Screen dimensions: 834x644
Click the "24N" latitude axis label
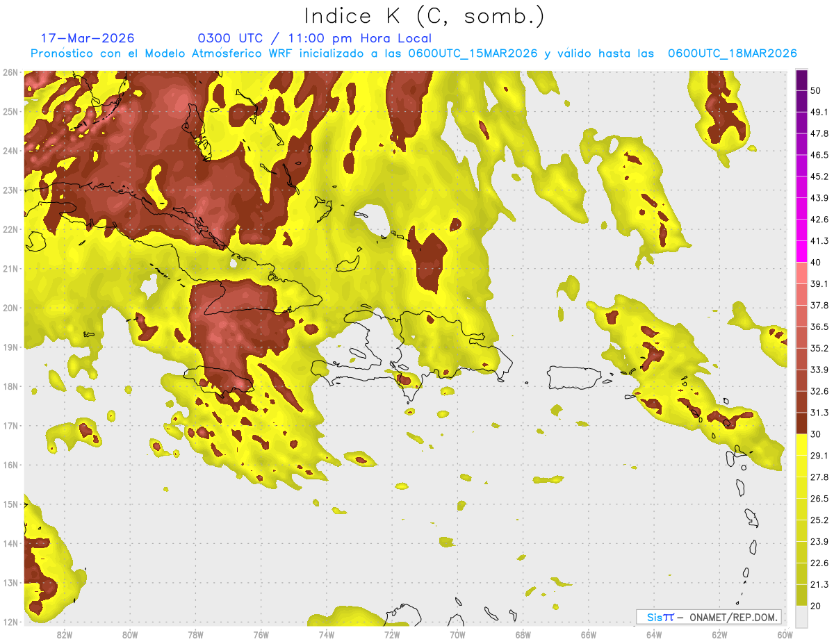(x=11, y=151)
